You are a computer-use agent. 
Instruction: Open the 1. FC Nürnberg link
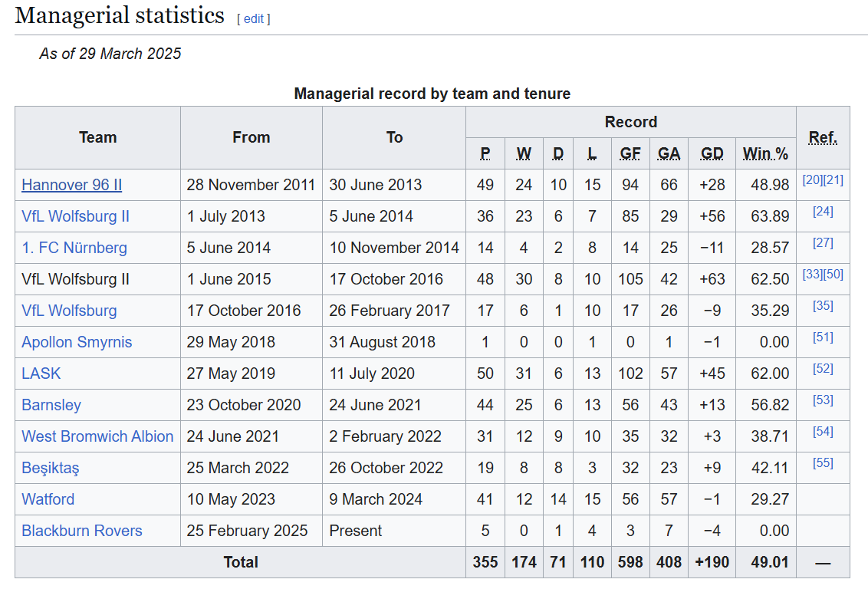pyautogui.click(x=74, y=248)
